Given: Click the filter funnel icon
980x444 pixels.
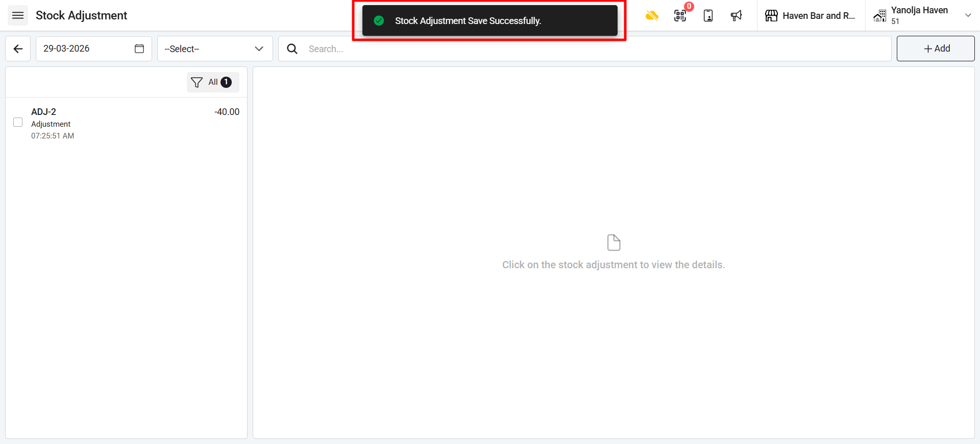Looking at the screenshot, I should click(x=197, y=82).
